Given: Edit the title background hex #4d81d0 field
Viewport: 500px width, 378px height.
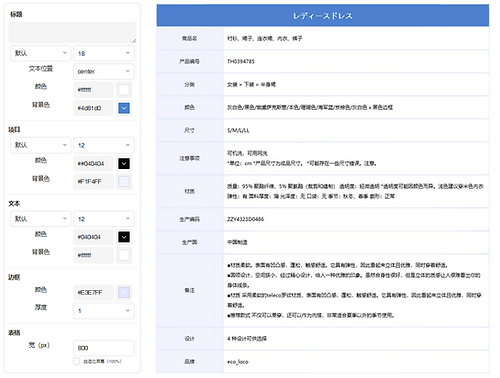Looking at the screenshot, I should pos(94,108).
